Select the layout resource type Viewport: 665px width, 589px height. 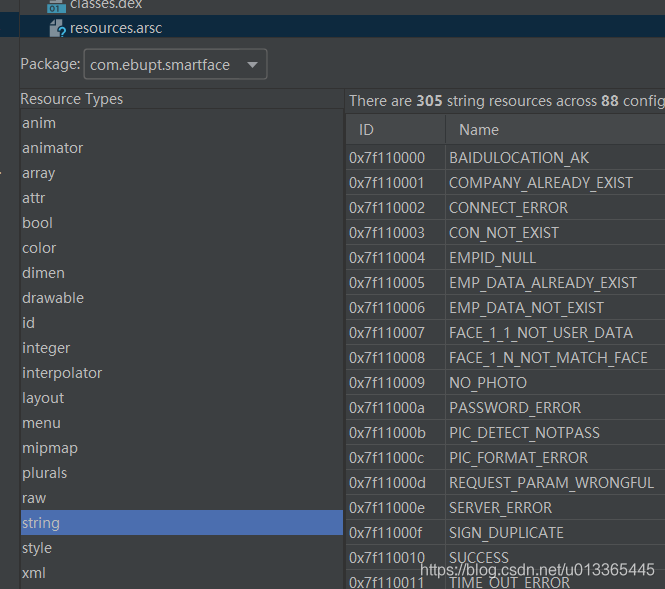coord(182,398)
